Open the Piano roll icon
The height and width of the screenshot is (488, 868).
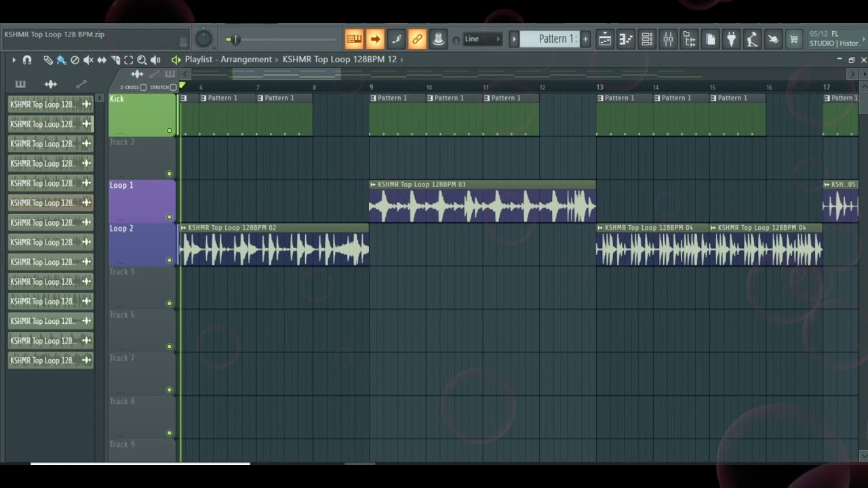pyautogui.click(x=626, y=39)
